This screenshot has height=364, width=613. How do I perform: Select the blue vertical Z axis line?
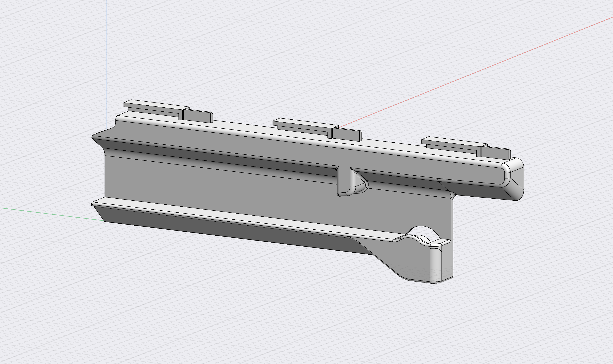click(x=107, y=61)
